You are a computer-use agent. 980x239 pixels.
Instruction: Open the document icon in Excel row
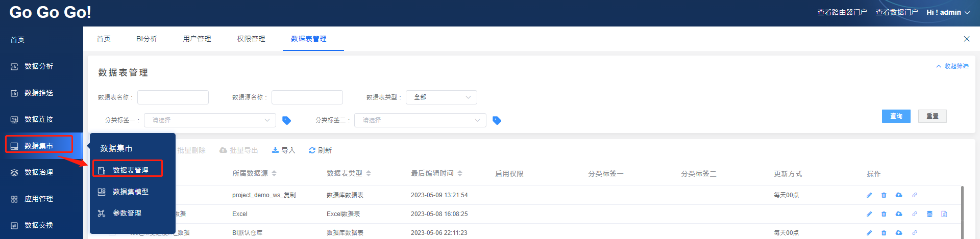pyautogui.click(x=944, y=214)
